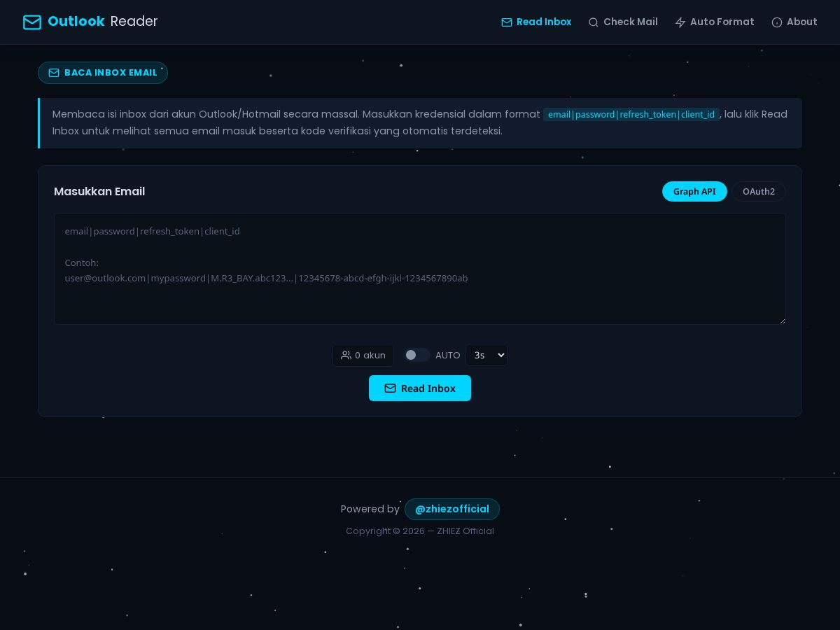This screenshot has height=630, width=840.
Task: Open the Read Inbox nav tab
Action: point(536,22)
